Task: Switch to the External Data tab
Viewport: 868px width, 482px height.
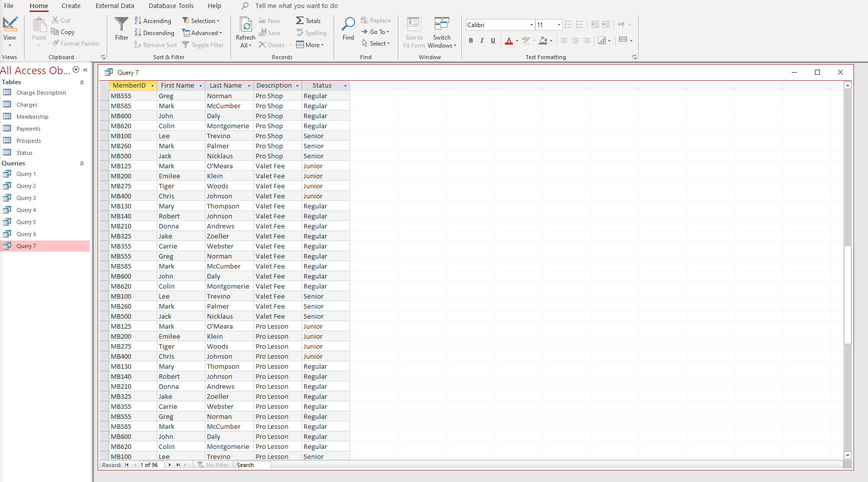Action: point(115,6)
